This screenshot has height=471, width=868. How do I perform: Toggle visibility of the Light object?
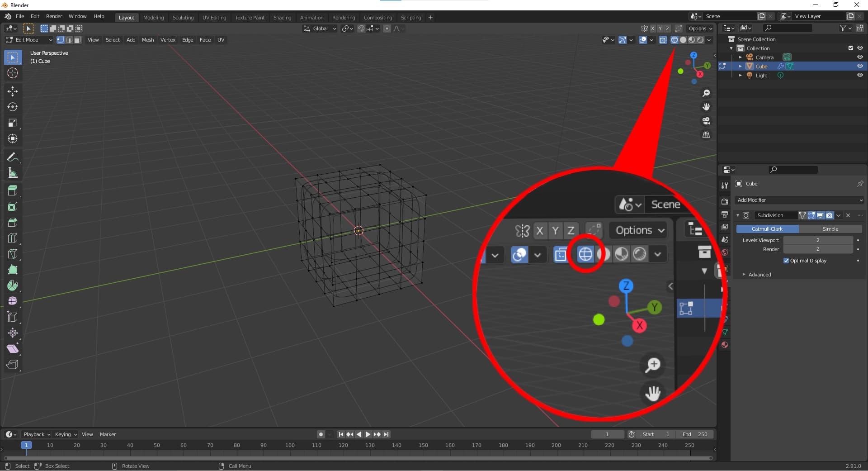[x=859, y=75]
